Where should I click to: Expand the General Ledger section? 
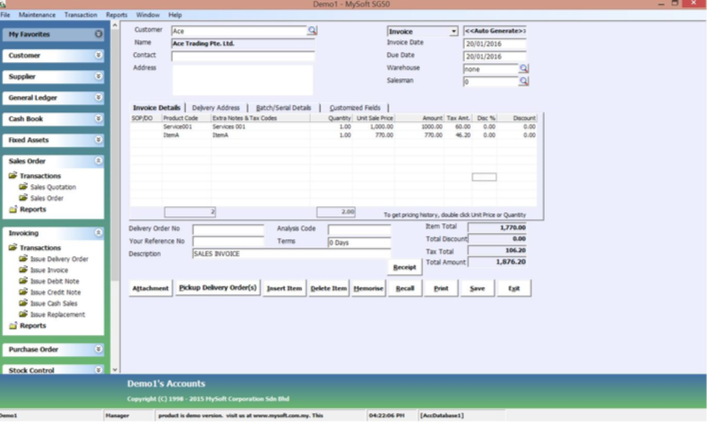pyautogui.click(x=98, y=98)
